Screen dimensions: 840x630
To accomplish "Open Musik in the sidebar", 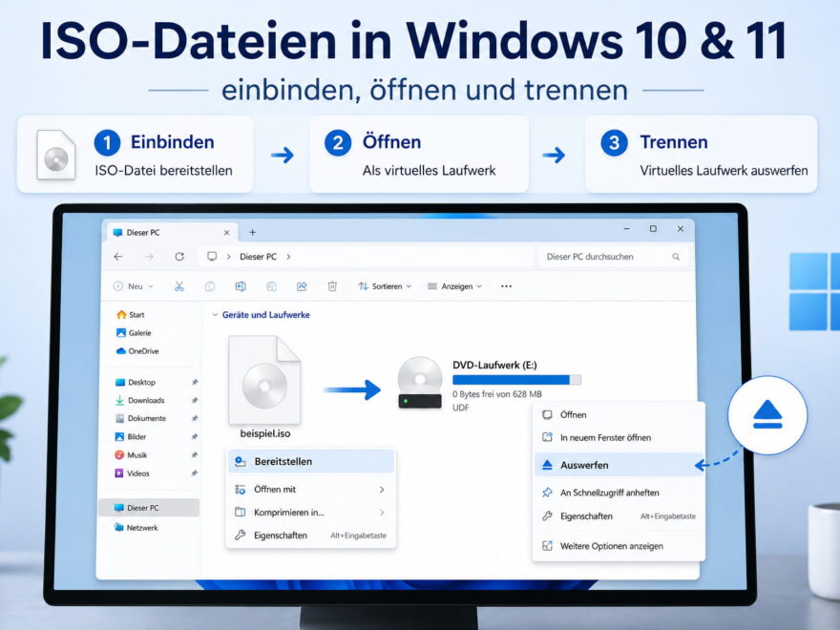I will (131, 454).
